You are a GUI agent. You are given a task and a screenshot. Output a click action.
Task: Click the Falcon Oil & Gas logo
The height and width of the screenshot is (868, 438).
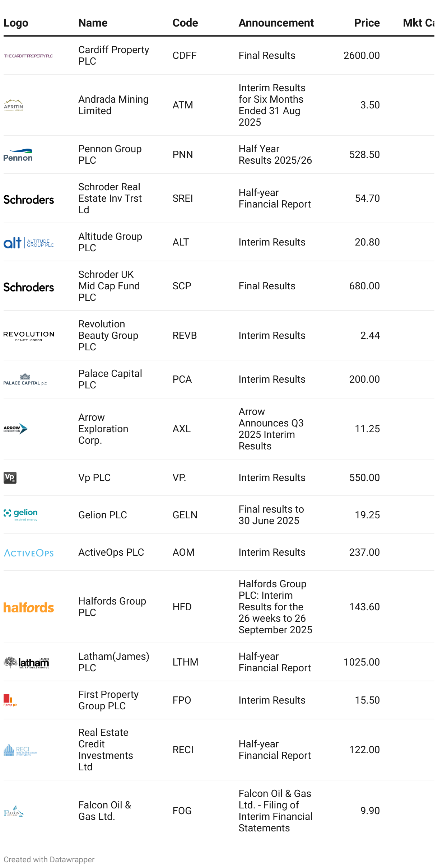click(x=14, y=811)
